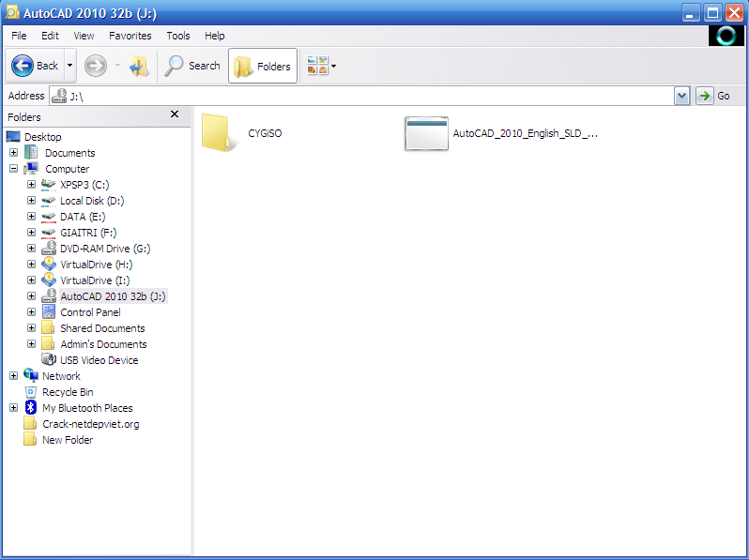Click the VirtualDrive (H:) disc icon
Screen dimensions: 749x560
[x=48, y=264]
